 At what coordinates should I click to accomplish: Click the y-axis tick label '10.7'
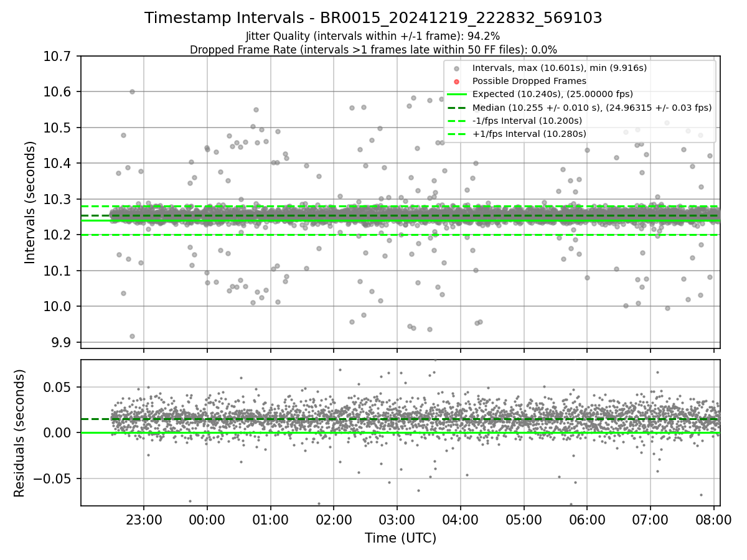tap(59, 57)
